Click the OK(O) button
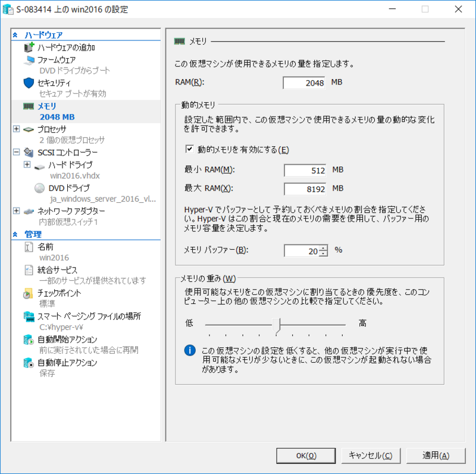Screen dimensions: 476x474 click(306, 456)
